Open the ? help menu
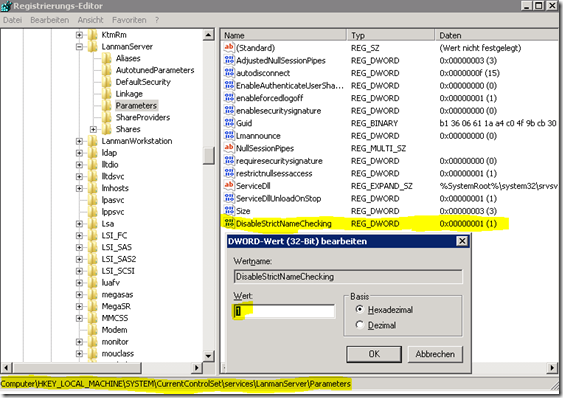 157,20
